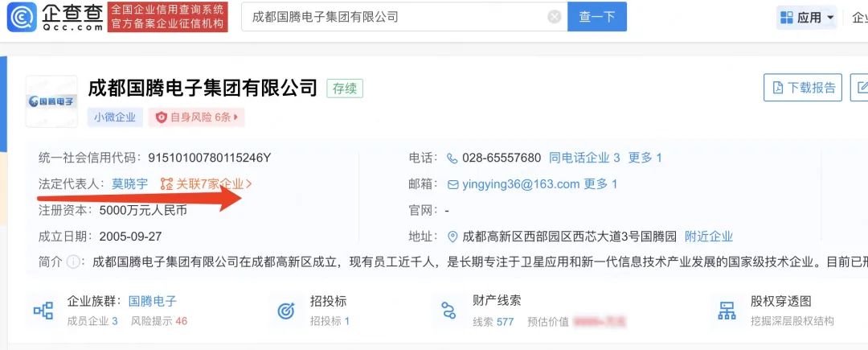868x350 pixels.
Task: Click the red shield risk icon
Action: 161,117
